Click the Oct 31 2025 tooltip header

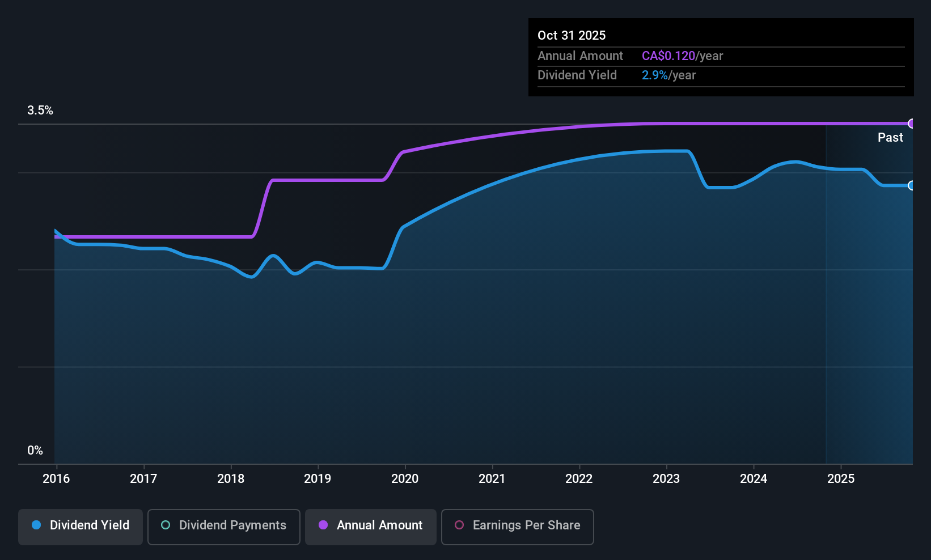[572, 35]
